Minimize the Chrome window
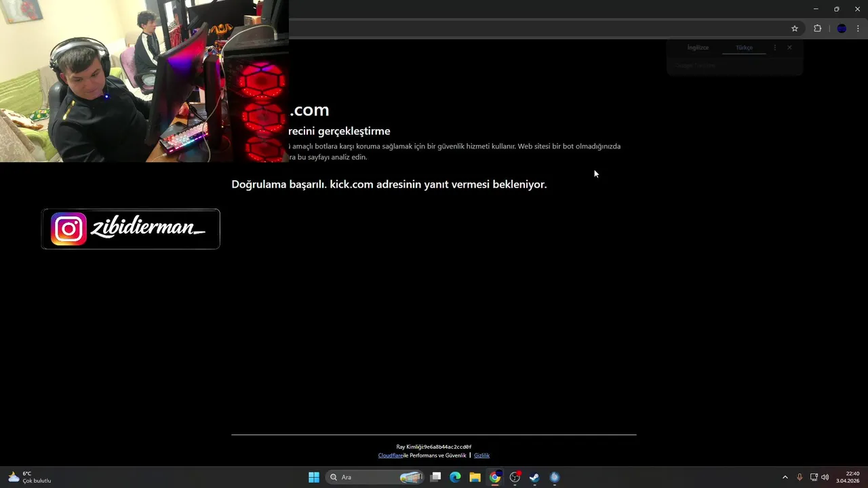 click(816, 9)
